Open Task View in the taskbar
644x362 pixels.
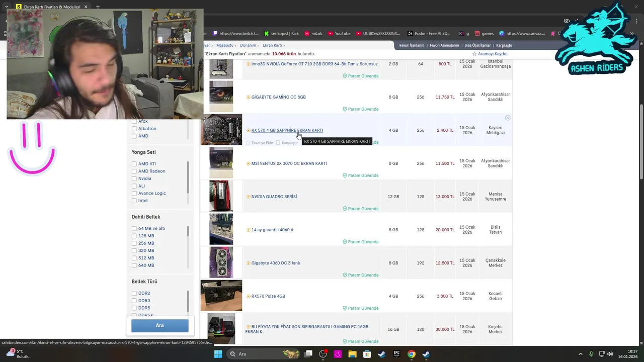[309, 354]
